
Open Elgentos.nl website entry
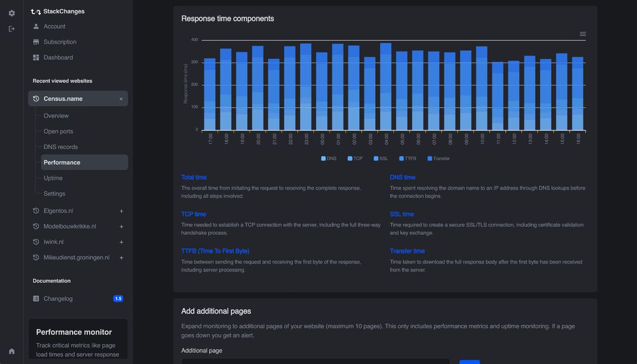pos(58,211)
